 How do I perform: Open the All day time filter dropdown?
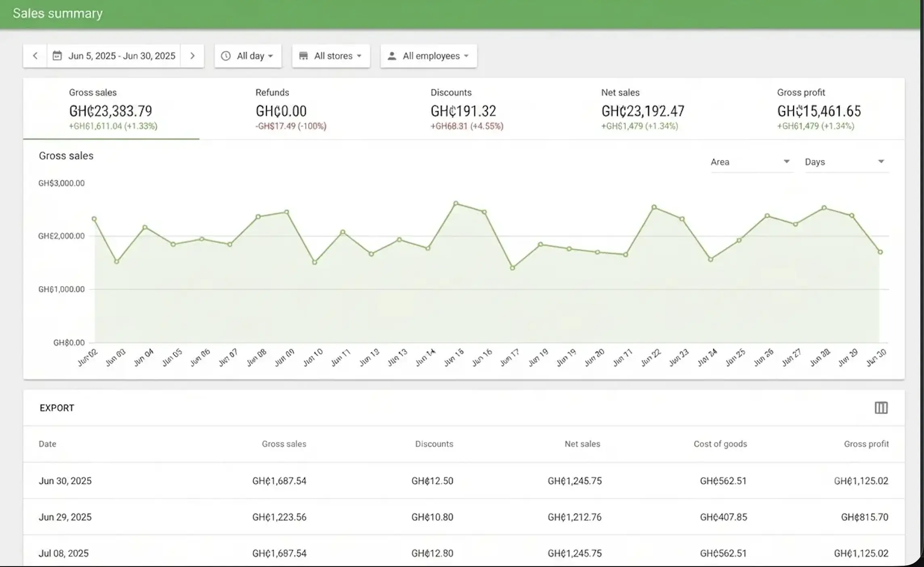pos(248,56)
